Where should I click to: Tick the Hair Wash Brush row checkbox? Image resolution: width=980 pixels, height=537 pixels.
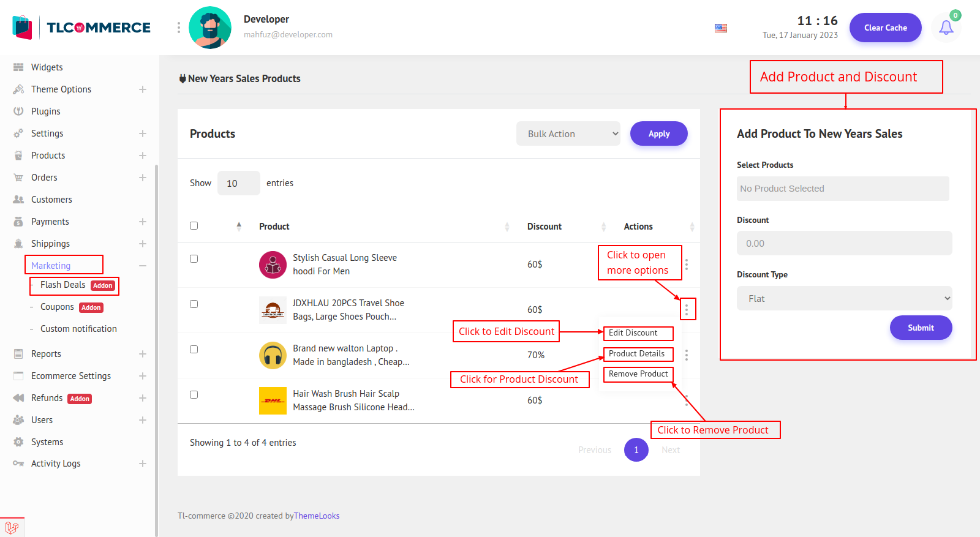pyautogui.click(x=194, y=395)
